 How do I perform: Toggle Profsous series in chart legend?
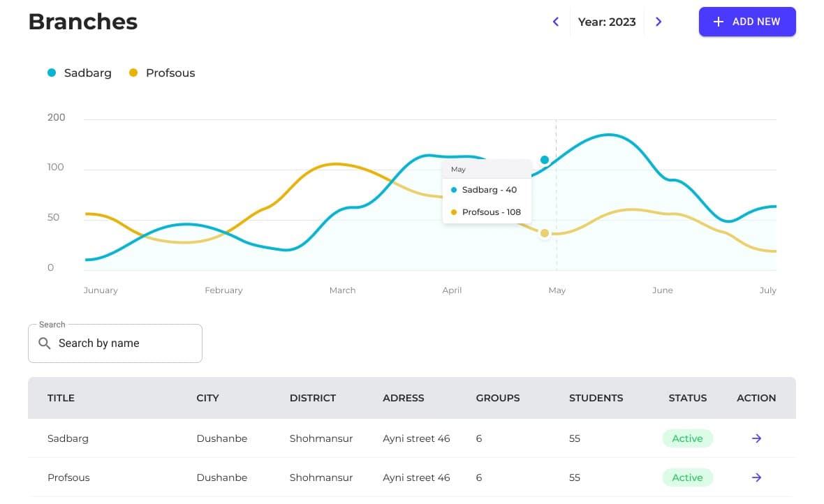pos(162,73)
